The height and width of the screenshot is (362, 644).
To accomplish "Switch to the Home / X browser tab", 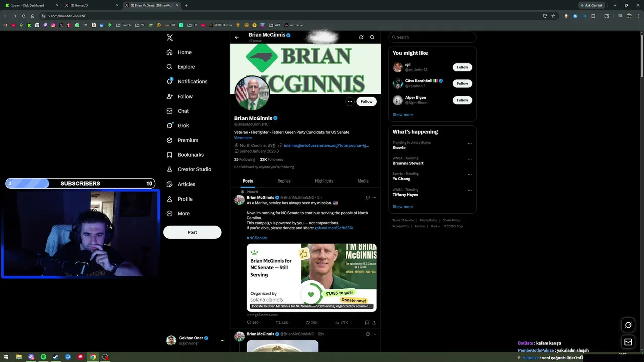I will [92, 5].
